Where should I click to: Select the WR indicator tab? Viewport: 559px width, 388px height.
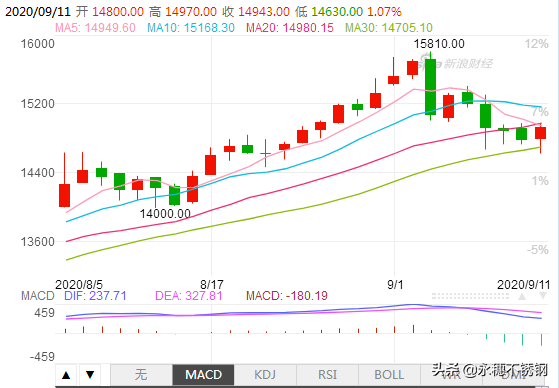451,375
